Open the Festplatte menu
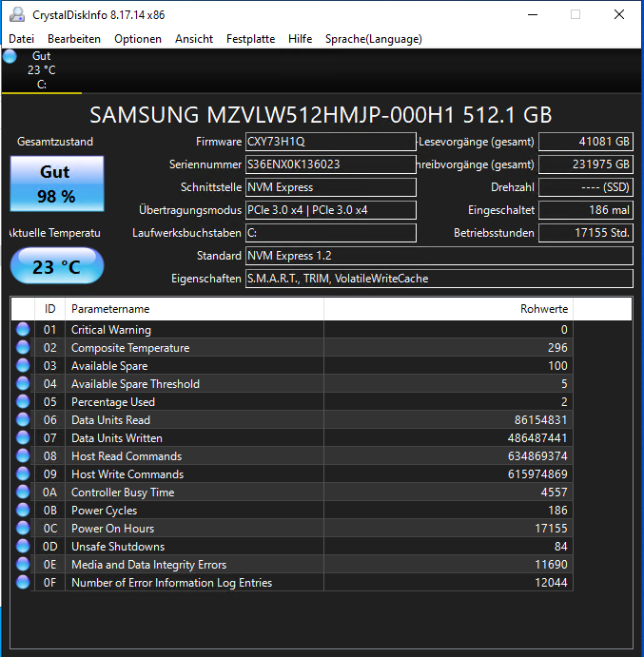 (251, 39)
